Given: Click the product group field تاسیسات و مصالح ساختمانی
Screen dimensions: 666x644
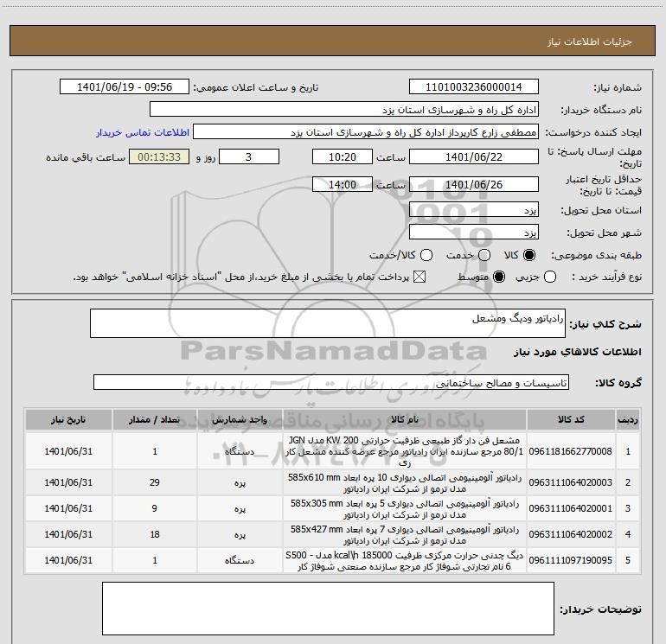Looking at the screenshot, I should 331,382.
